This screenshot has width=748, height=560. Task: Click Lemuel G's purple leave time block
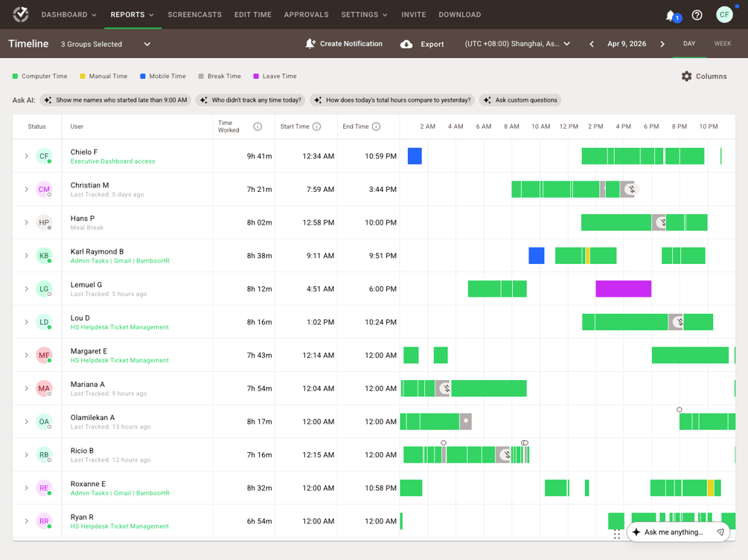623,289
